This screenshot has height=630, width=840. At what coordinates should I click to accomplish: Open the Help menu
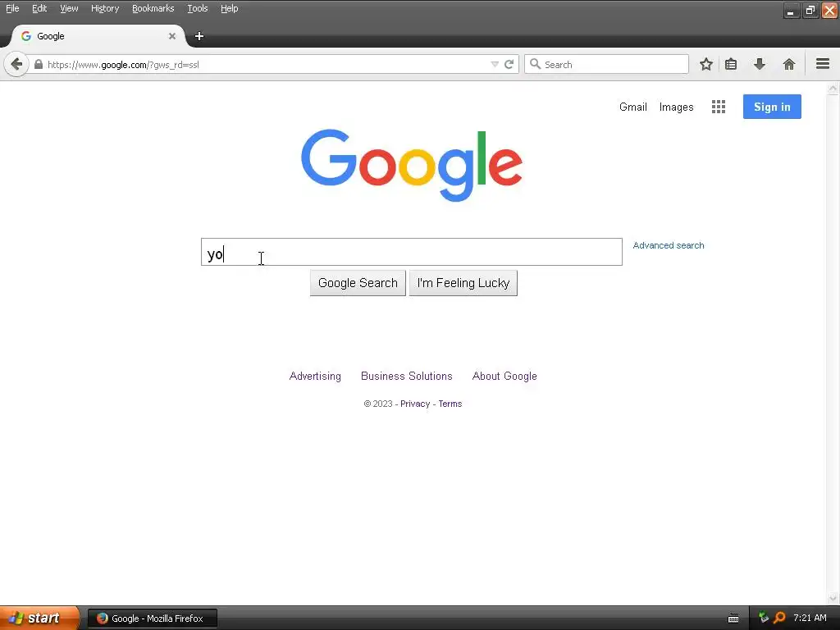230,8
